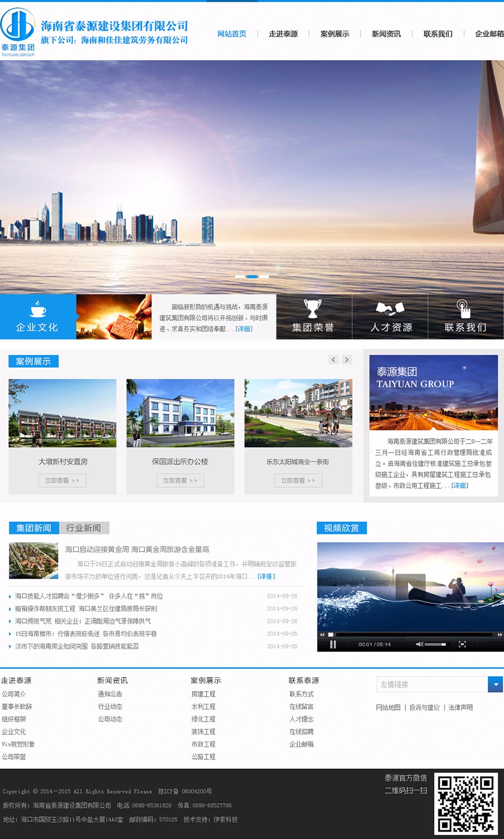Click the 人才资源 handshake icon
The height and width of the screenshot is (839, 504).
tap(390, 308)
